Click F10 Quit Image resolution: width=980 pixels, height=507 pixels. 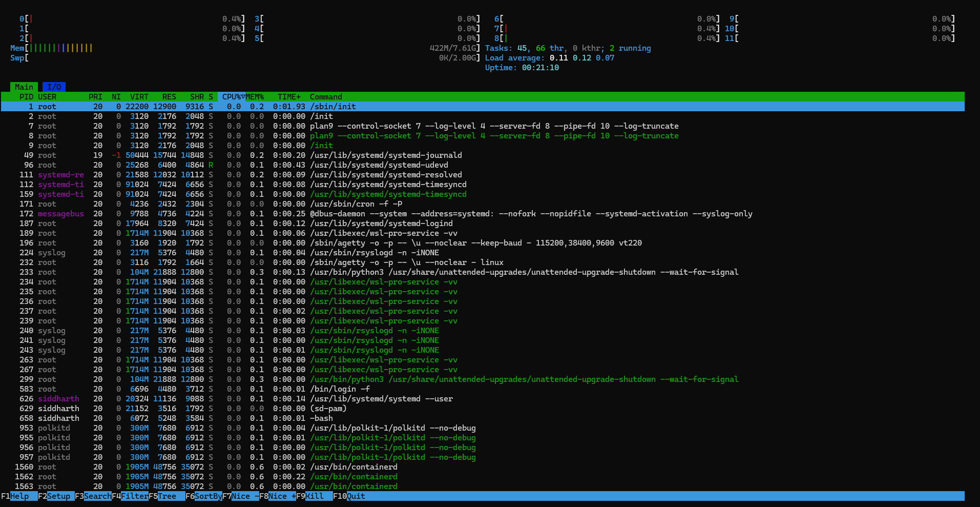pyautogui.click(x=356, y=496)
